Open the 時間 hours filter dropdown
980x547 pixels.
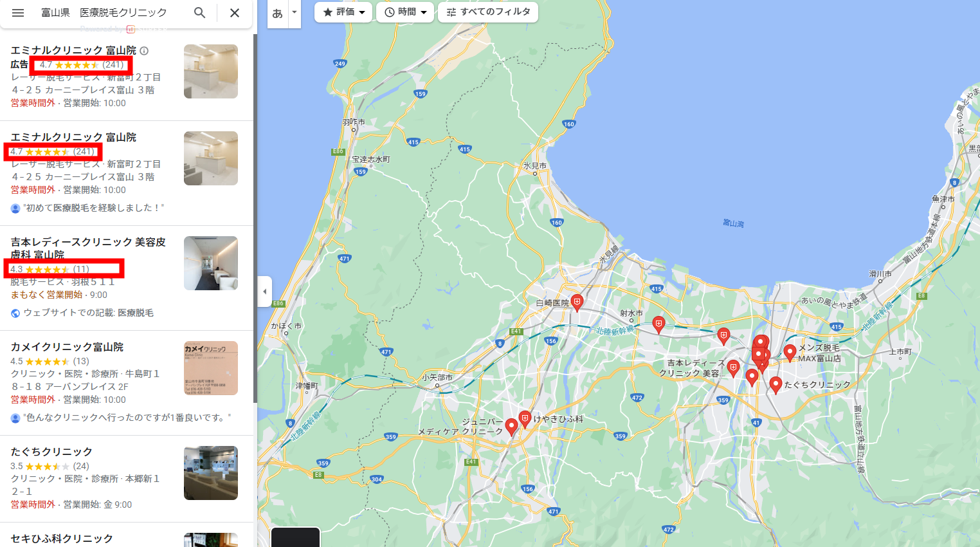point(405,12)
